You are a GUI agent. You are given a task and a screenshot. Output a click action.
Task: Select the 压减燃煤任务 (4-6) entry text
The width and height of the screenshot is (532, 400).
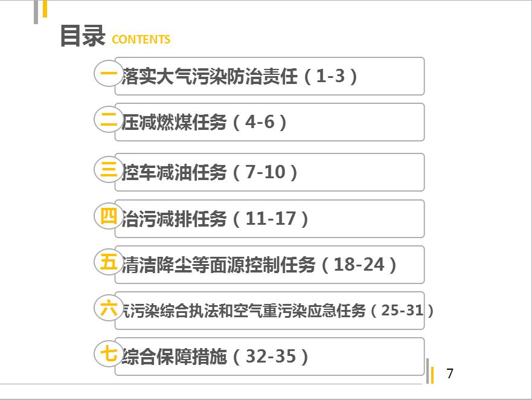pyautogui.click(x=204, y=123)
